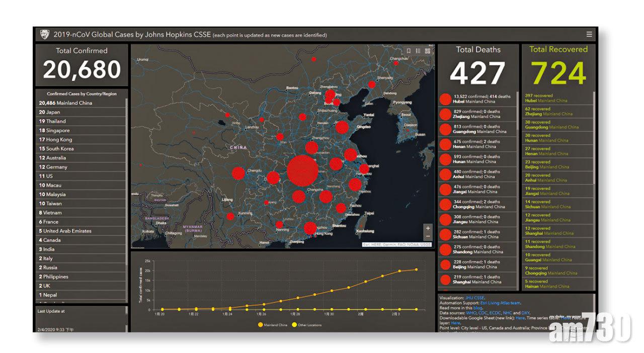Image resolution: width=644 pixels, height=353 pixels.
Task: Click the large red Hubei circle on the map
Action: pyautogui.click(x=302, y=170)
